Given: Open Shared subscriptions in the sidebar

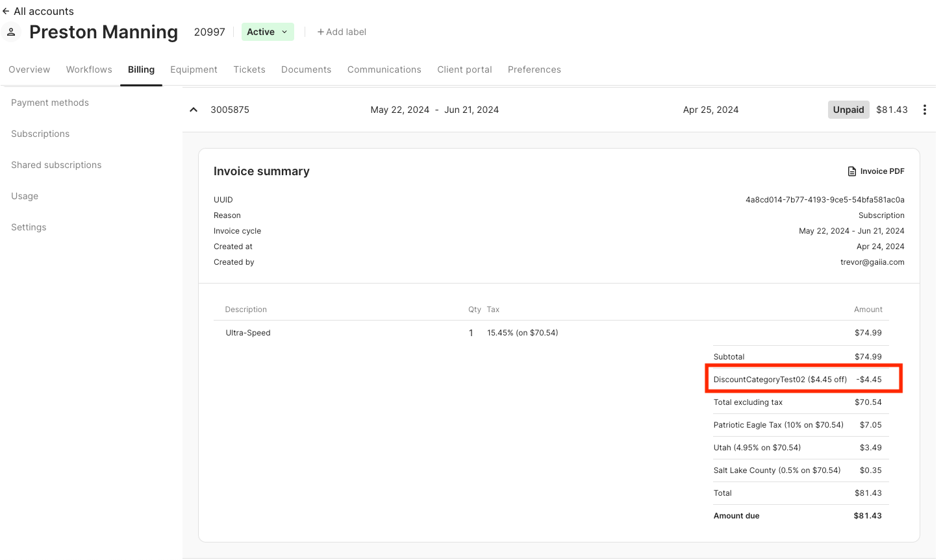Looking at the screenshot, I should (x=57, y=165).
